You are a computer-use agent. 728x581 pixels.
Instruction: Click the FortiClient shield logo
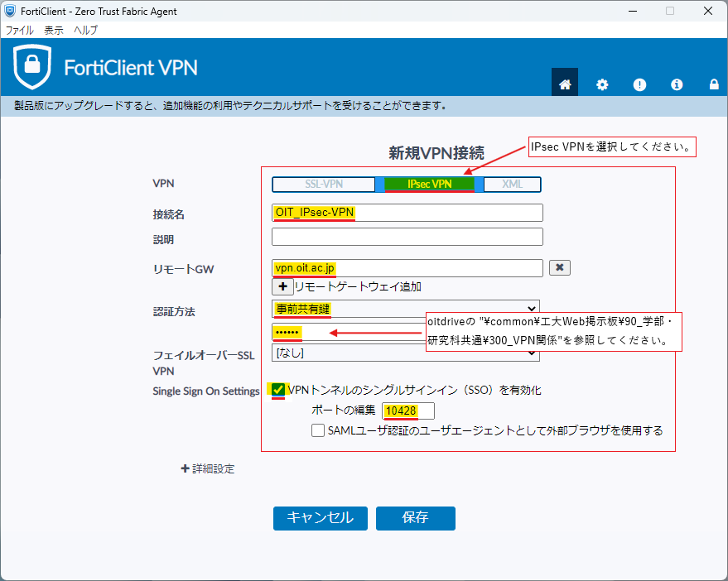[x=32, y=67]
